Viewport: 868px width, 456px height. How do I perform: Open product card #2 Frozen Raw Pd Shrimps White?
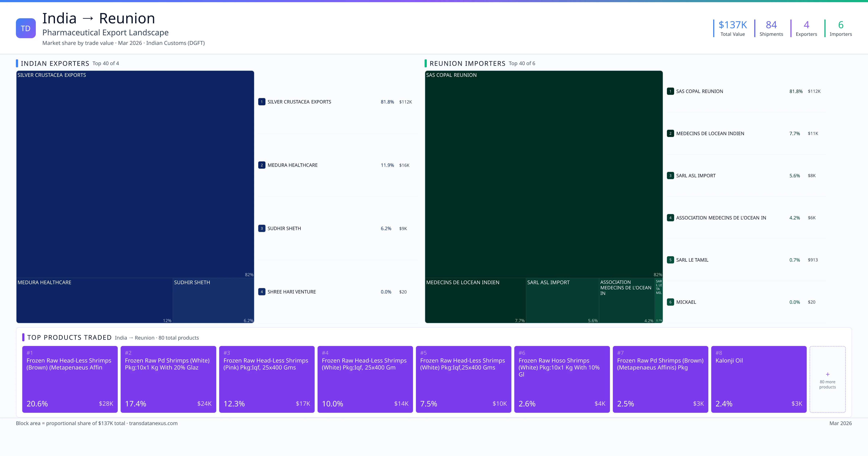168,379
